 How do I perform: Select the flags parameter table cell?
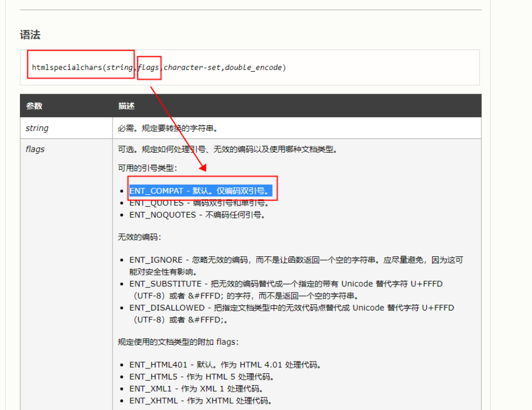(x=35, y=149)
